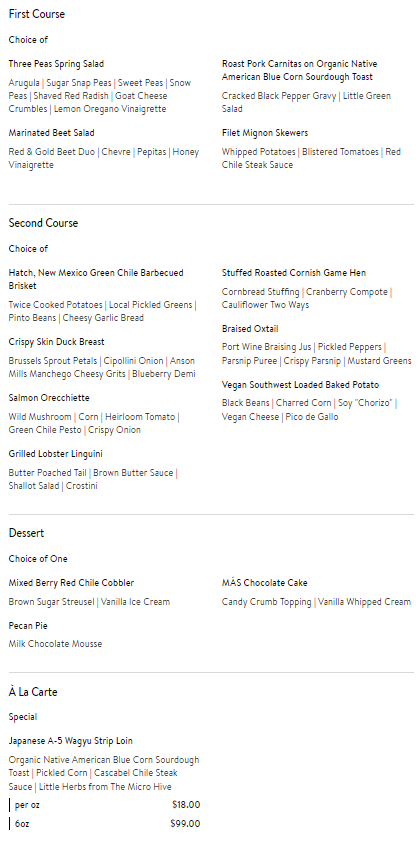Choose Vegan Southwest Loaded Baked Potato

pyautogui.click(x=300, y=385)
